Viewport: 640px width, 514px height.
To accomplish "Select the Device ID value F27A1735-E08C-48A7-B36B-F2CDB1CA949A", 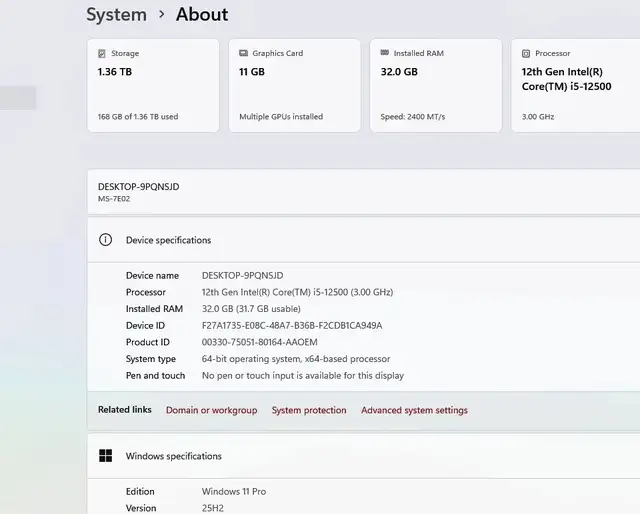I will coord(292,325).
